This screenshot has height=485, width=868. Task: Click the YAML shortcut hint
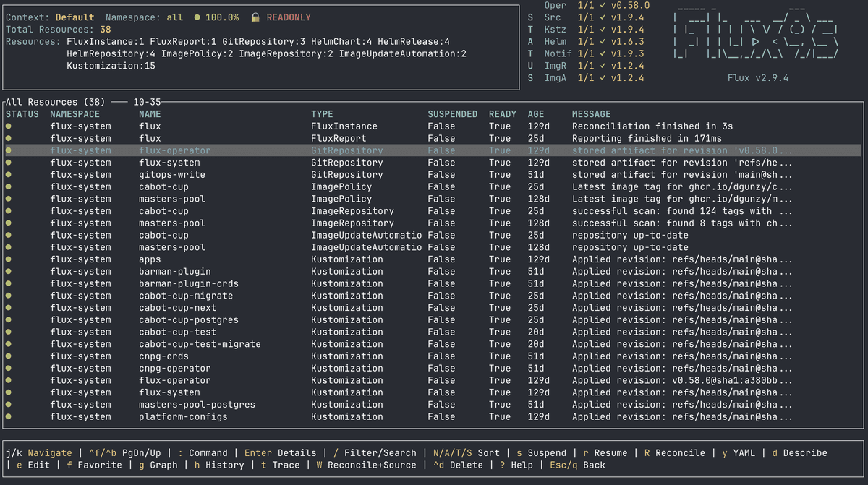point(738,453)
